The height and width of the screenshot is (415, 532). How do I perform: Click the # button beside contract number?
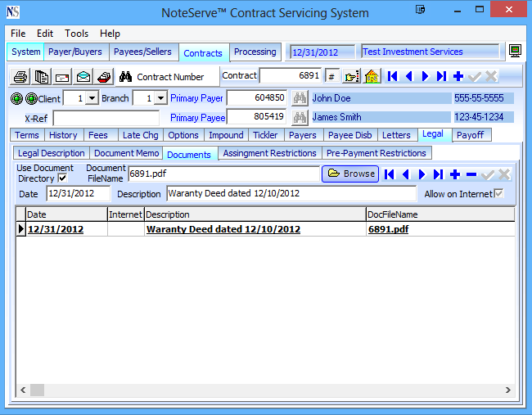pos(331,76)
